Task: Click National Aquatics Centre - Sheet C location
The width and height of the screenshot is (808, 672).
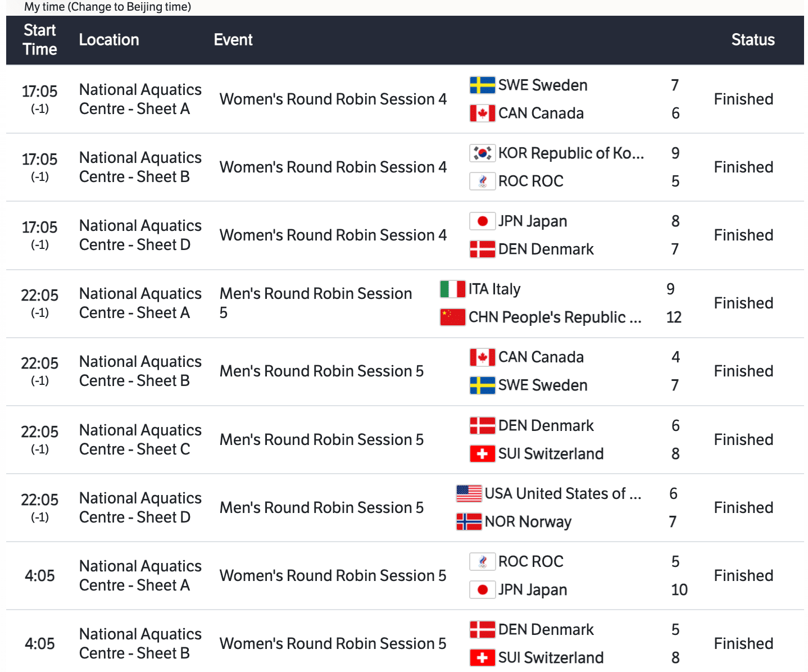Action: click(140, 440)
